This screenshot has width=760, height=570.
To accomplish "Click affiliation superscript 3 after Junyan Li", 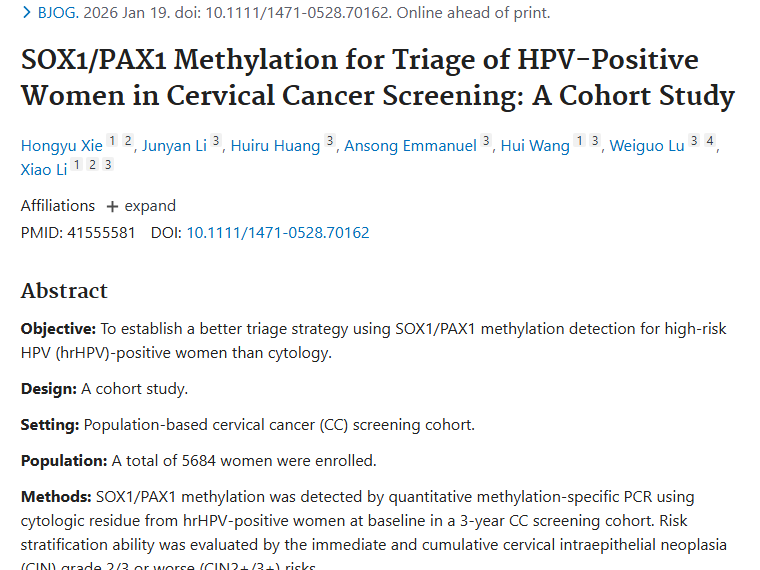I will (x=215, y=141).
